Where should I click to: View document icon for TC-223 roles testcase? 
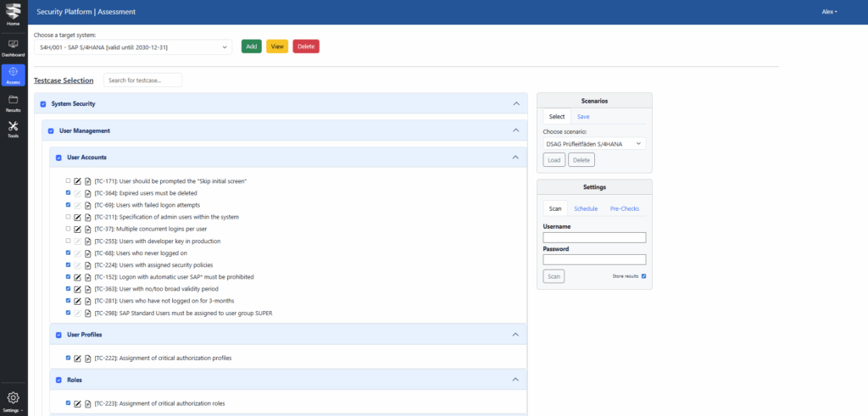point(87,403)
